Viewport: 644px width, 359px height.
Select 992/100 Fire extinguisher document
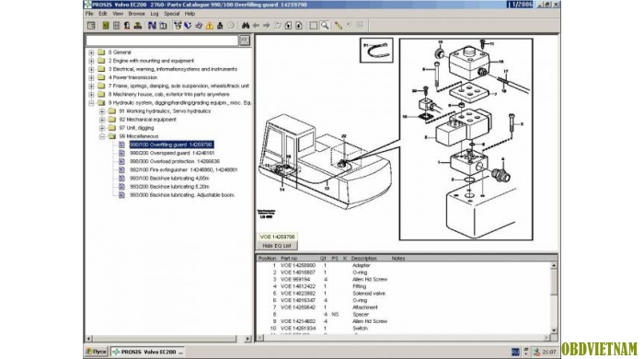184,169
